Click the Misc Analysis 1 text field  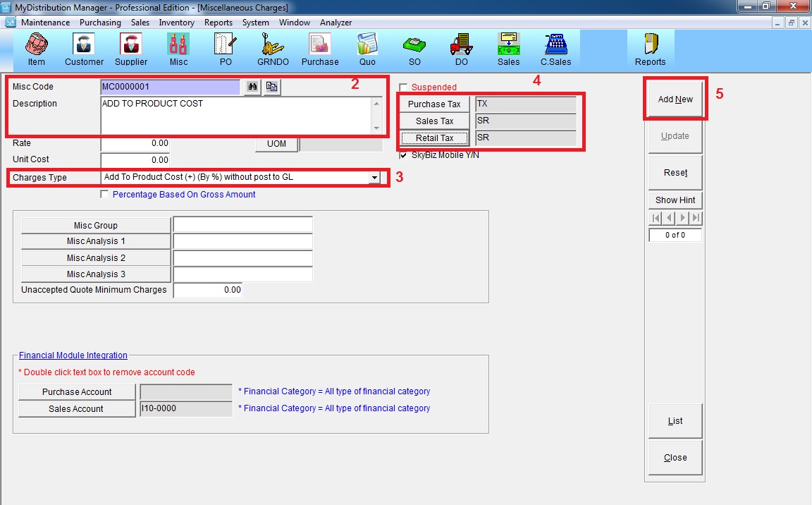242,241
